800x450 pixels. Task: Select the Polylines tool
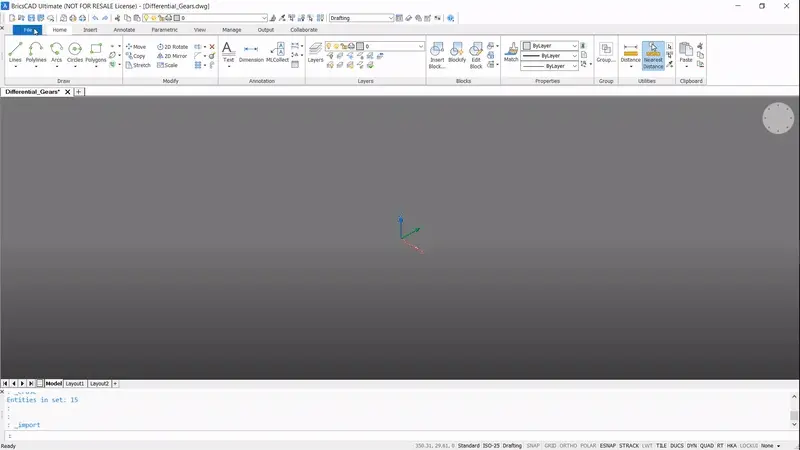(36, 53)
